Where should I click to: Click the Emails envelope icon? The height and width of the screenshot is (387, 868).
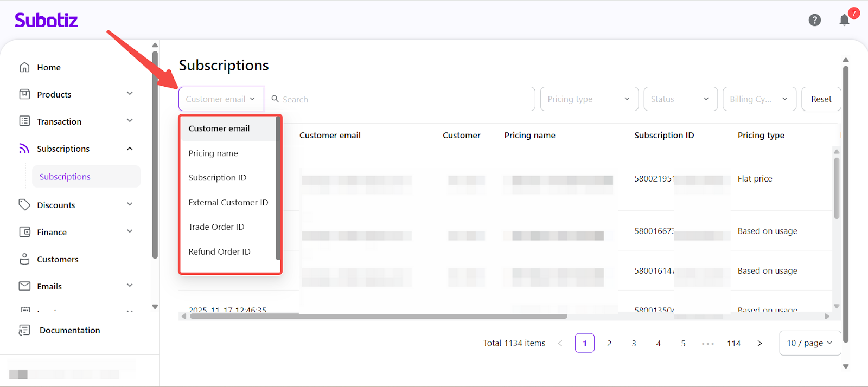pyautogui.click(x=24, y=286)
